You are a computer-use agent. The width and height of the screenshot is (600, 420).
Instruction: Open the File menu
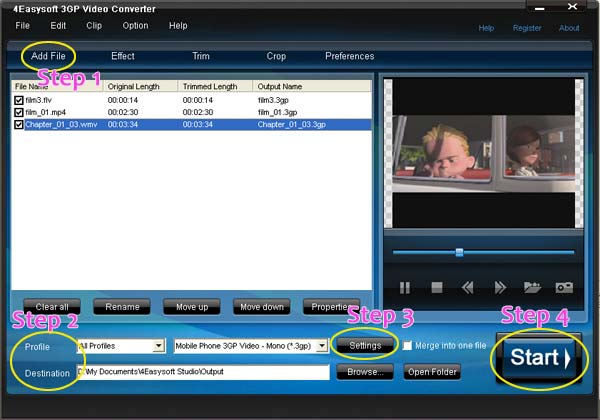click(23, 26)
